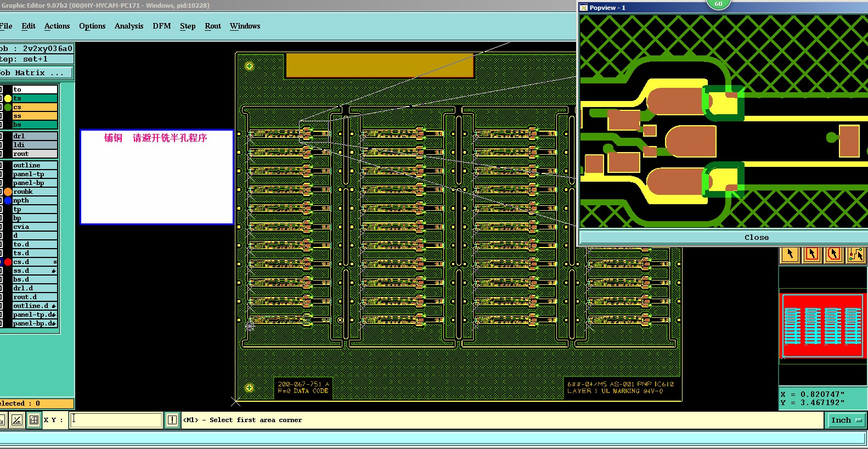
Task: Select the roubk layer row
Action: click(35, 192)
